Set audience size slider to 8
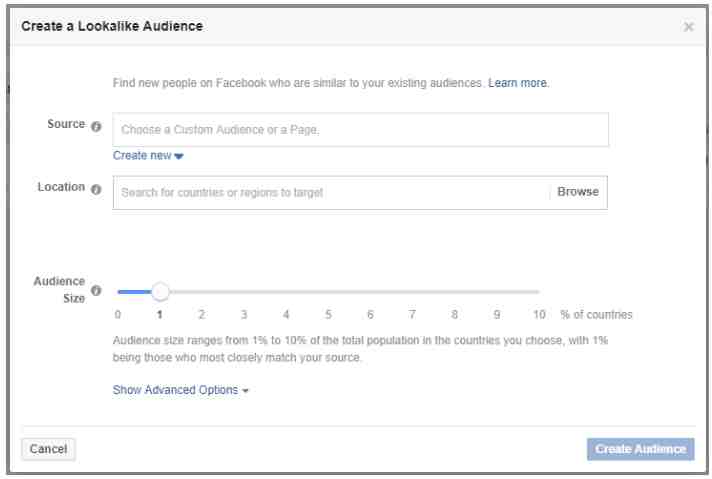The width and height of the screenshot is (712, 479). [x=455, y=292]
